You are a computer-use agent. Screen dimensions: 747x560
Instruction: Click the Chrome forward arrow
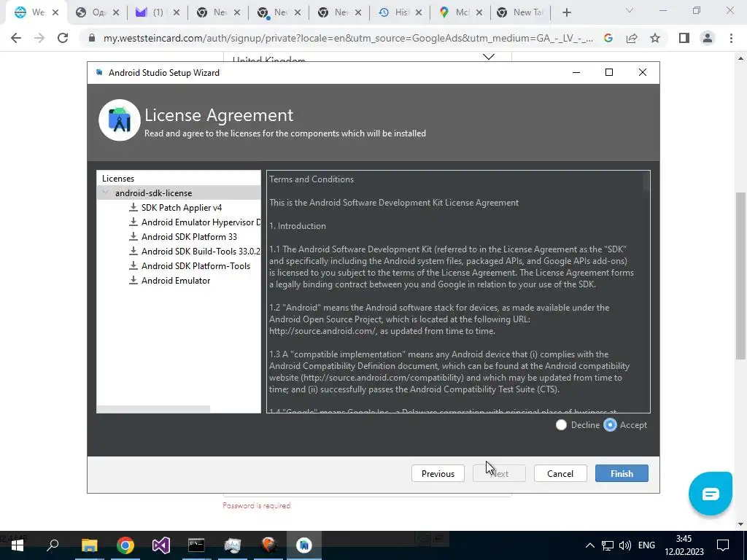click(x=39, y=38)
